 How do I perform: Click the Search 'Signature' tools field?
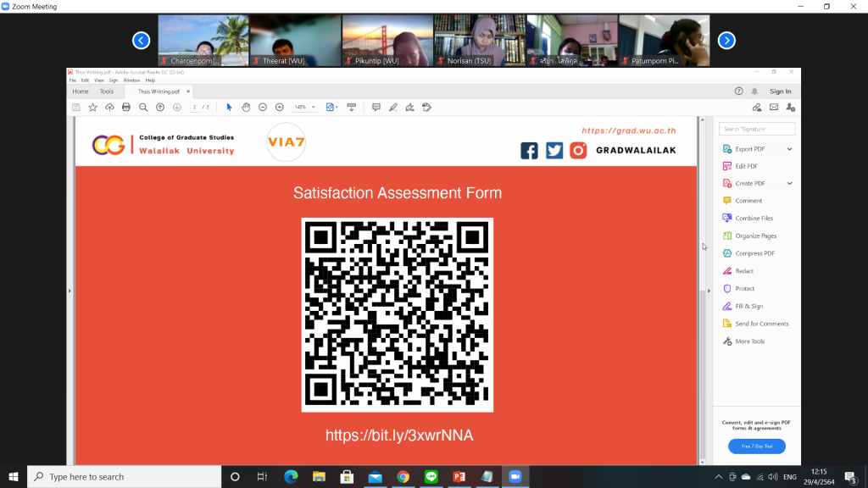756,129
